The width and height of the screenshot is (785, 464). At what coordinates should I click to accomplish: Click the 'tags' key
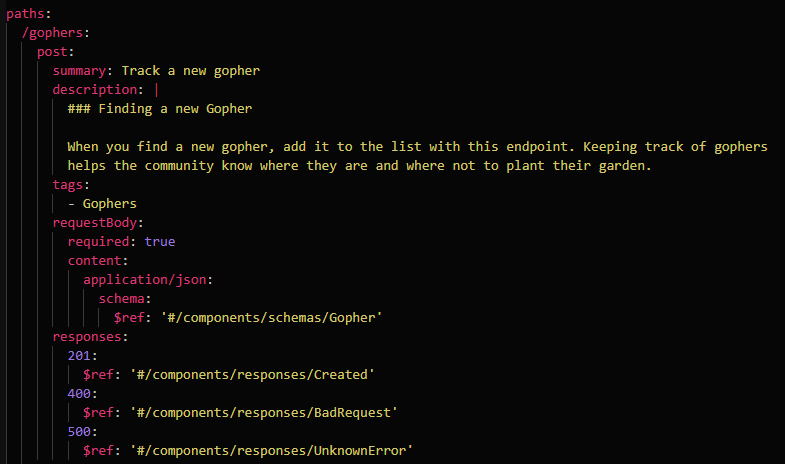coord(70,185)
